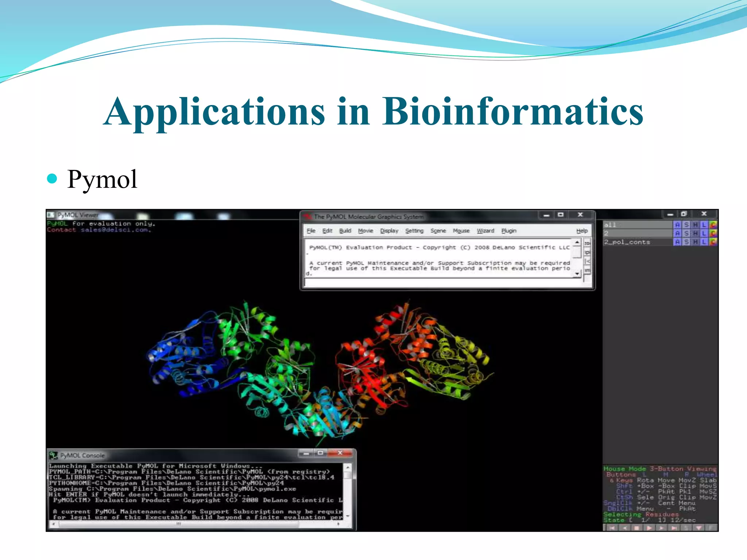Click the PyMOL Viewer window icon
Viewport: 747px width, 560px height.
(51, 215)
